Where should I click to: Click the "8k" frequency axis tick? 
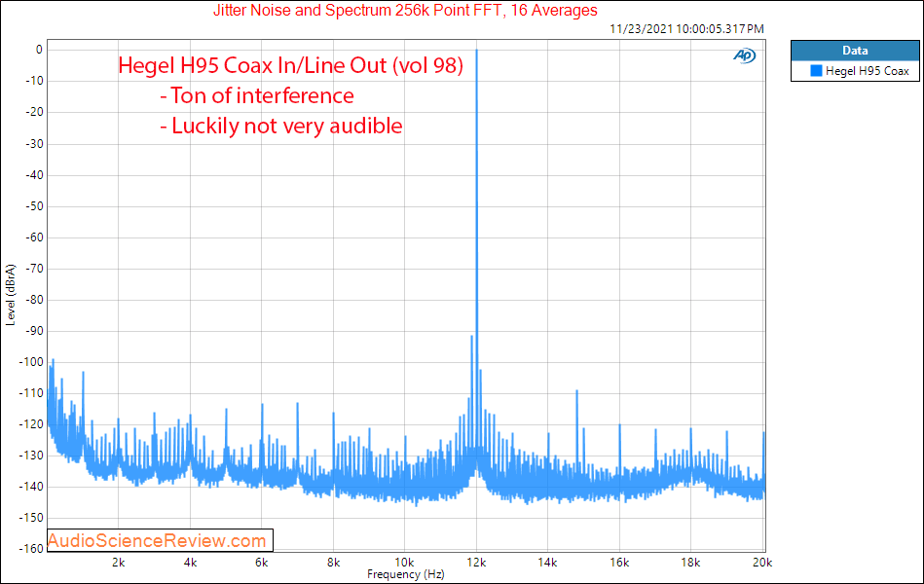(x=334, y=563)
